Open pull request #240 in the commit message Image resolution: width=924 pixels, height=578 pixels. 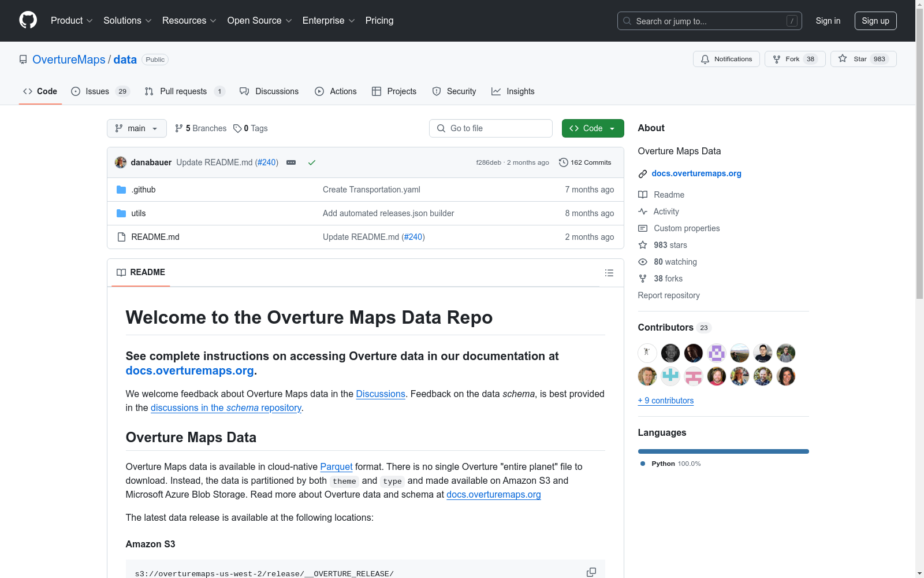[x=267, y=162]
